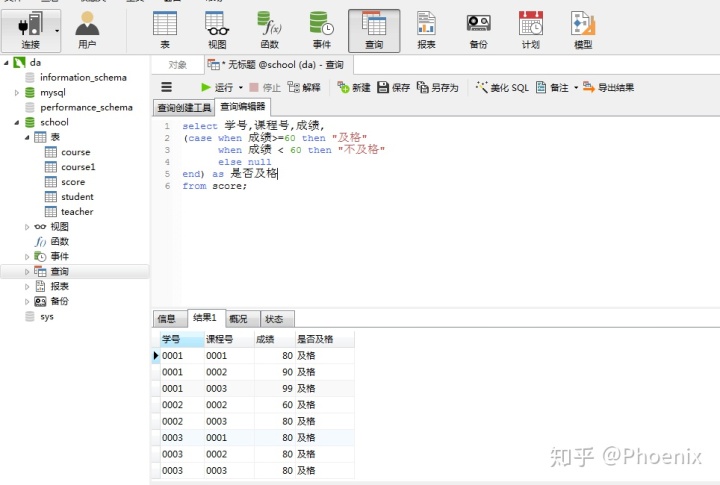This screenshot has height=485, width=720.
Task: Collapse the school database node
Action: (x=17, y=122)
